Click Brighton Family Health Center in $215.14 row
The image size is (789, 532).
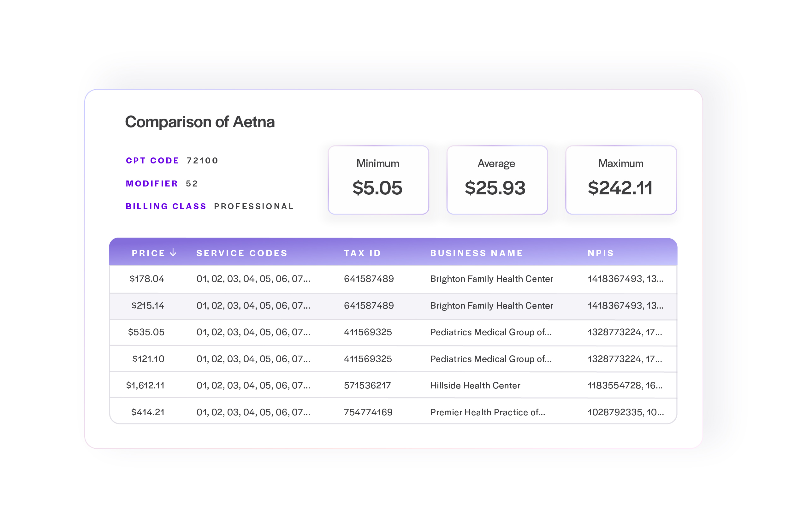coord(491,306)
